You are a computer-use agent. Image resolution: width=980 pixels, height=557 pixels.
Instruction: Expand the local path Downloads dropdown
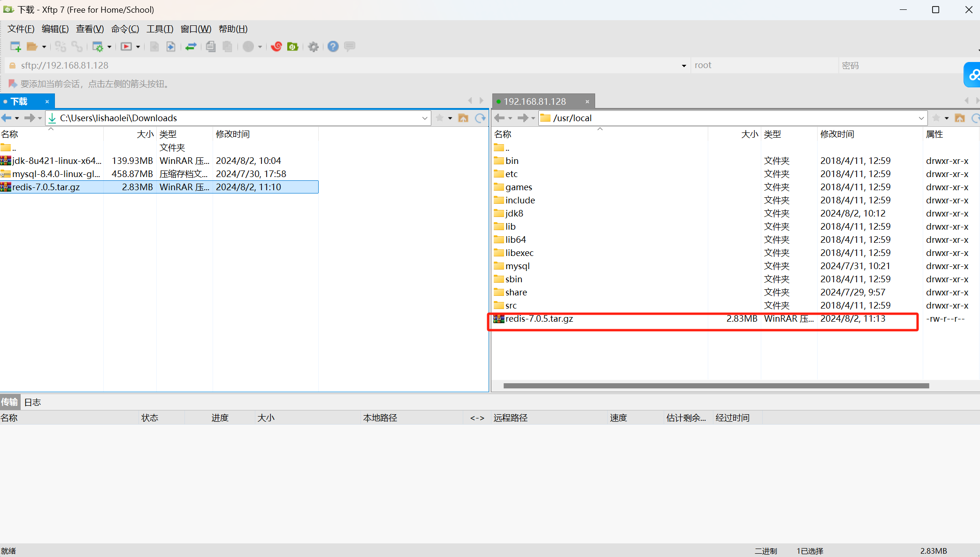(x=424, y=118)
